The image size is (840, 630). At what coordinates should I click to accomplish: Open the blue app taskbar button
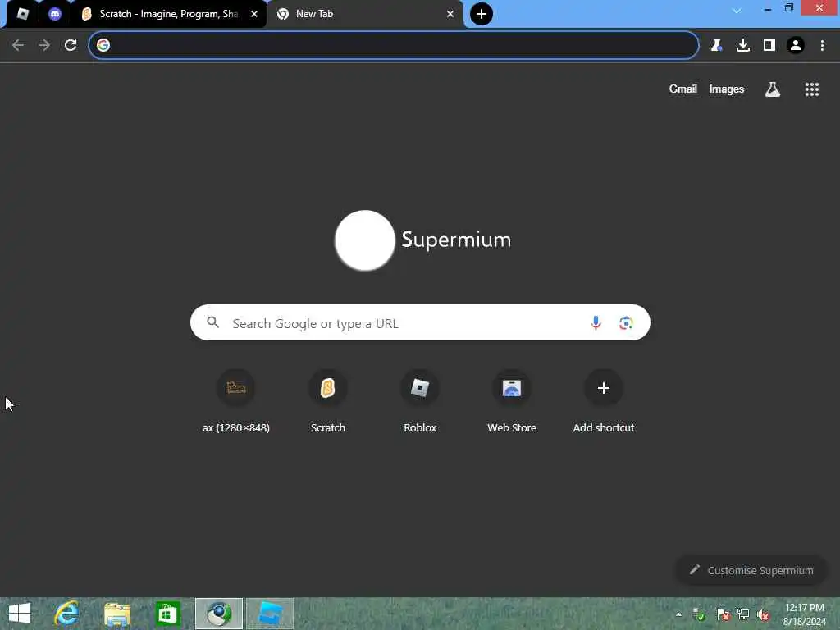(269, 614)
